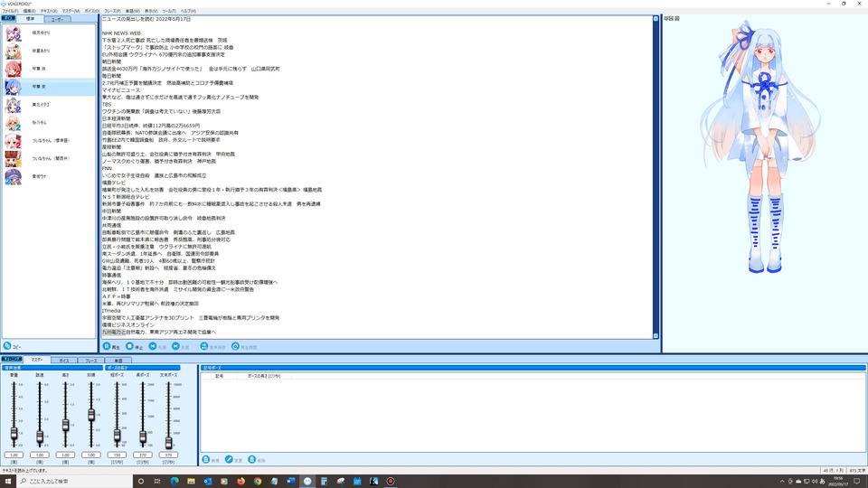This screenshot has width=868, height=488.
Task: Click the 'NHK NEWS WEB' line in editor
Action: click(x=121, y=33)
